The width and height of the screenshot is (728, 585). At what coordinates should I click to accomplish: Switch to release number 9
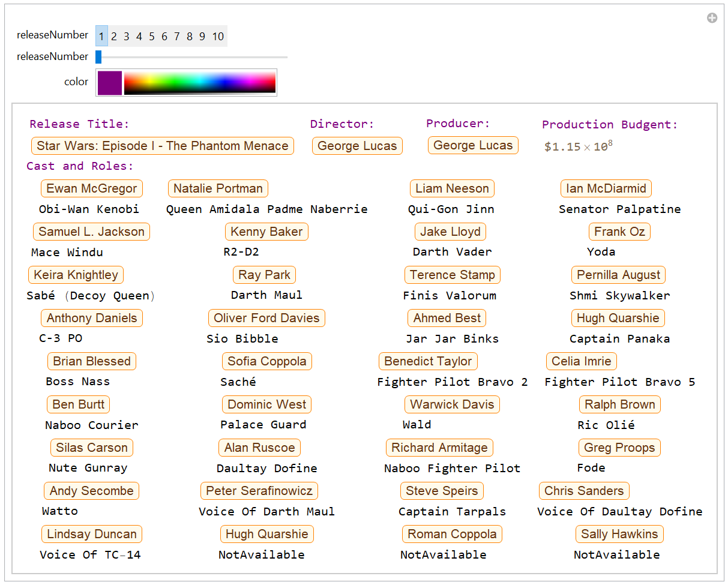[x=202, y=36]
